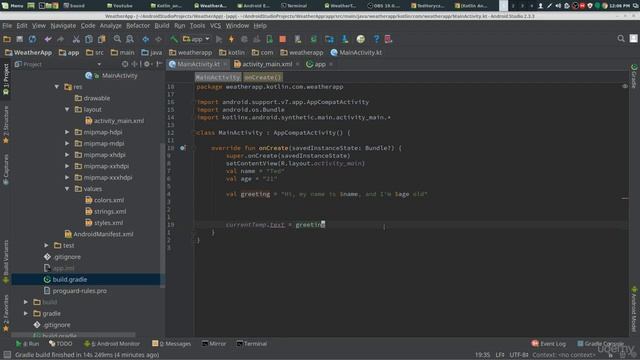The height and width of the screenshot is (360, 640).
Task: Open the Navigate menu
Action: pos(63,26)
